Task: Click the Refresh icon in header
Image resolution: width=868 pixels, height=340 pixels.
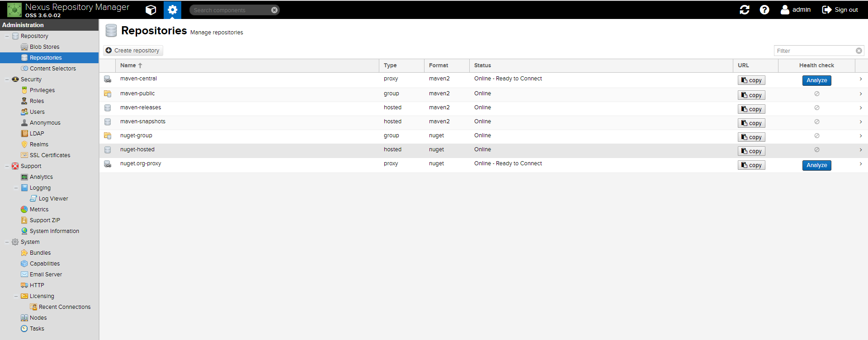Action: [x=745, y=9]
